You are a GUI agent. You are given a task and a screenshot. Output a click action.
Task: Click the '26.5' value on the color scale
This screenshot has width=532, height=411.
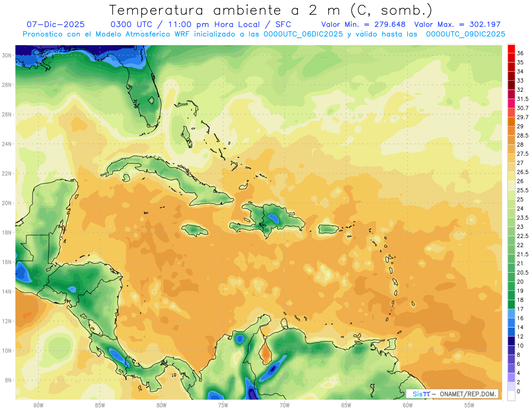(x=523, y=172)
